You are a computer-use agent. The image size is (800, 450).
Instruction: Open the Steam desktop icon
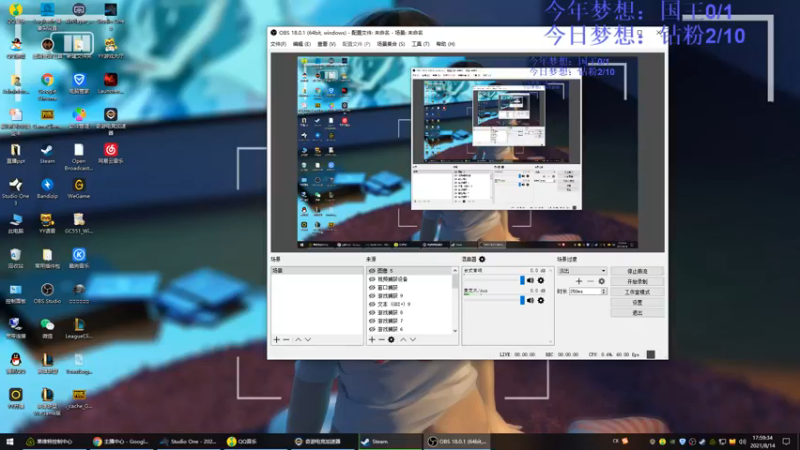tap(47, 154)
